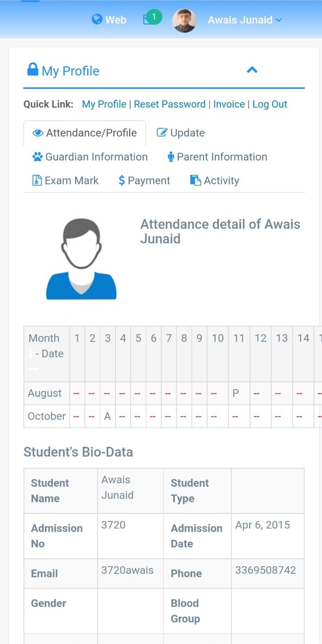The width and height of the screenshot is (322, 644).
Task: Open the Parent Information tab
Action: [x=217, y=157]
